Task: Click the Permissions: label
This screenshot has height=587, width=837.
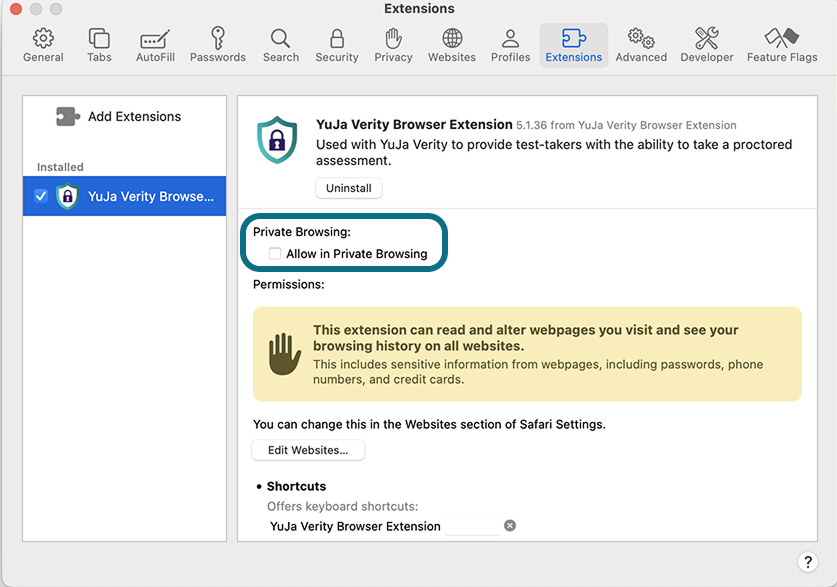Action: pyautogui.click(x=289, y=284)
